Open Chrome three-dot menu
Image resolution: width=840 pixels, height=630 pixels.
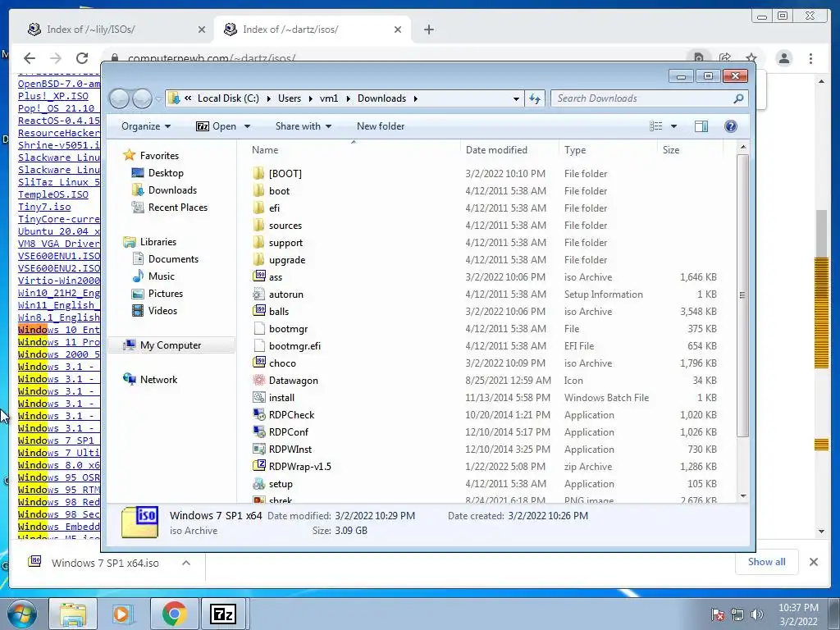811,58
